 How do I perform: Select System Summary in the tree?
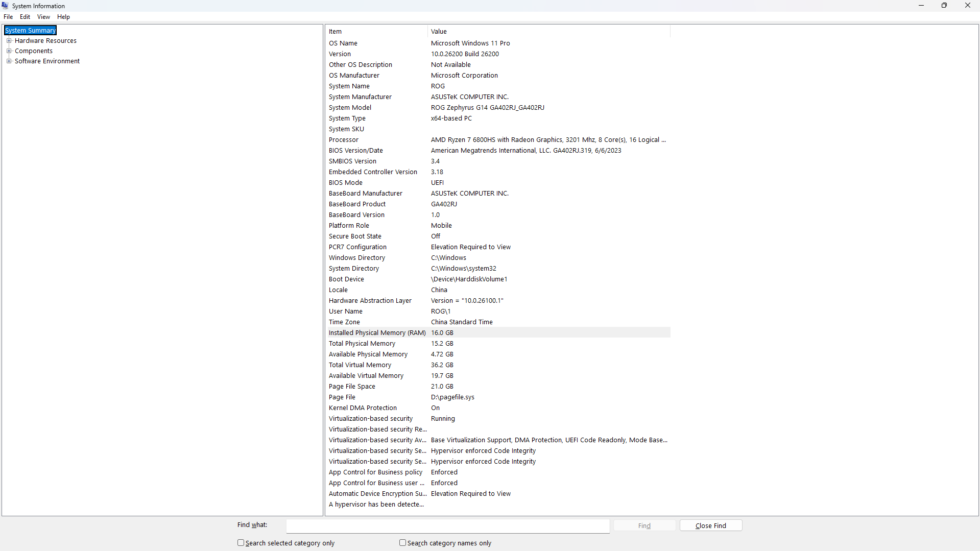(x=31, y=31)
